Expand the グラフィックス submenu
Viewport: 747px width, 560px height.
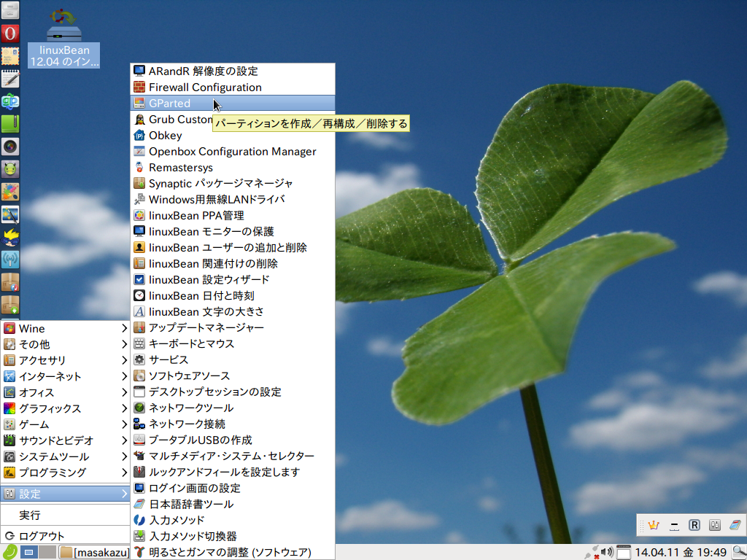pyautogui.click(x=65, y=408)
